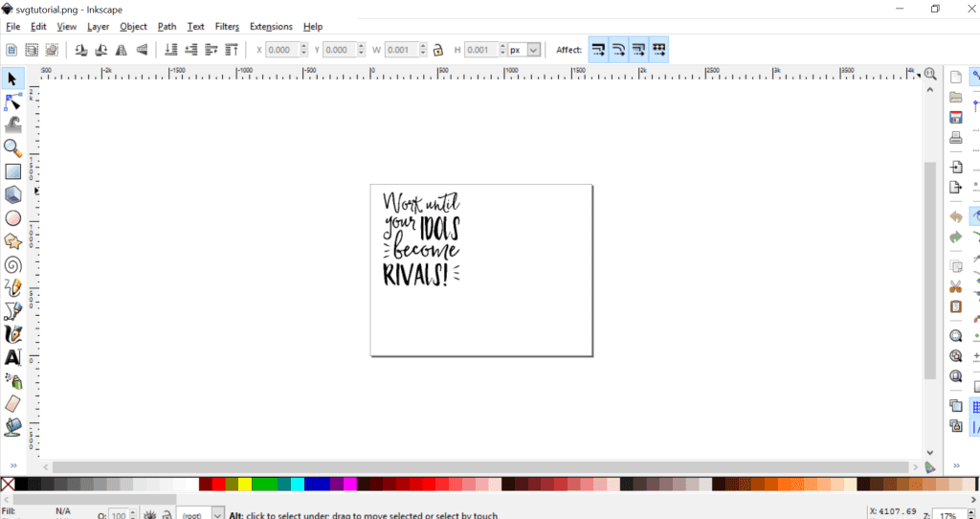Open the Layer menu
The height and width of the screenshot is (519, 980).
(x=99, y=26)
